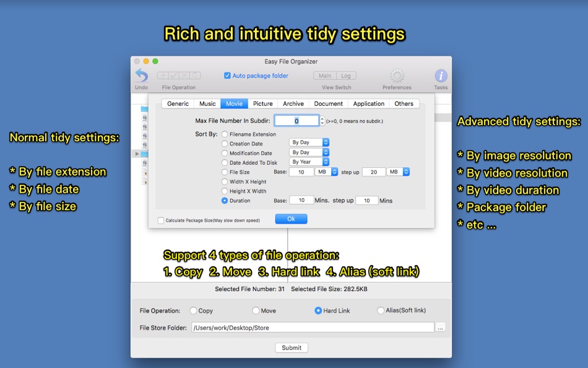Viewport: 588px width, 368px height.
Task: Click the yellow minimize window button
Action: tap(146, 61)
